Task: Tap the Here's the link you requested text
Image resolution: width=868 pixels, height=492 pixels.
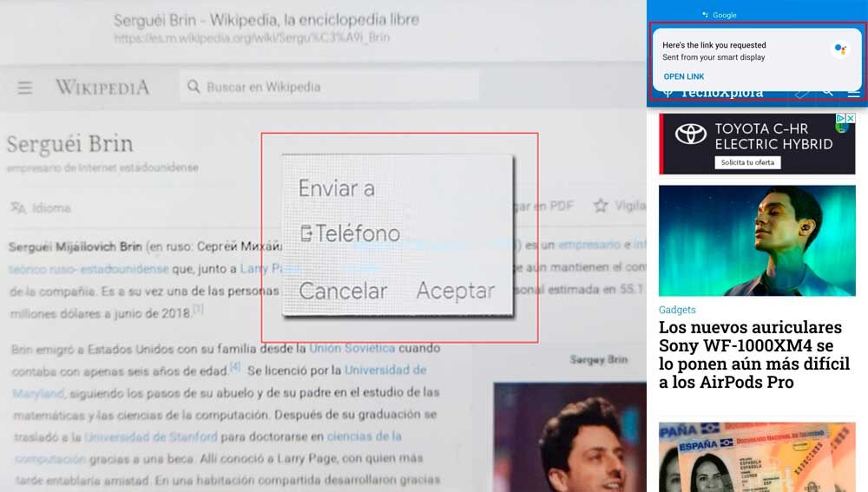Action: click(x=714, y=45)
